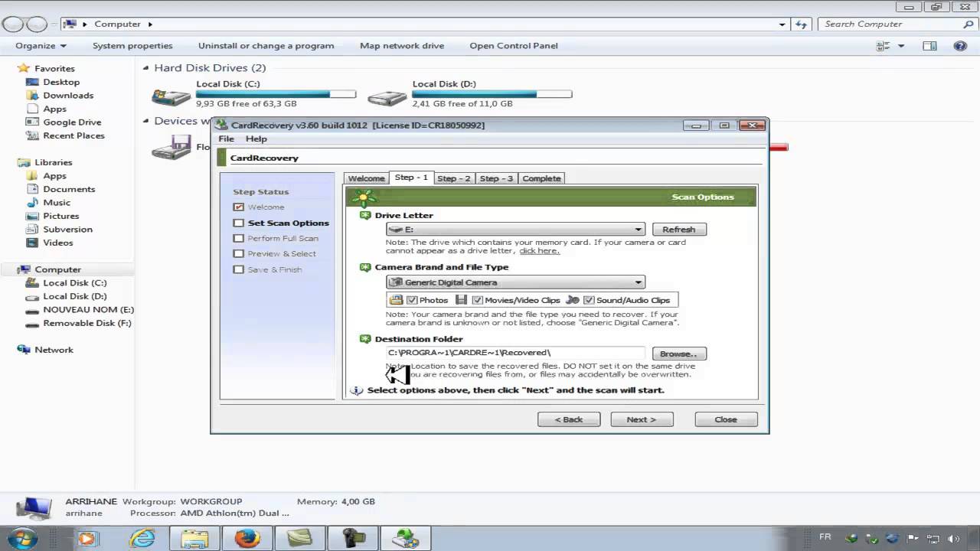Toggle the Explorer preview pane icon
This screenshot has width=980, height=551.
point(929,46)
